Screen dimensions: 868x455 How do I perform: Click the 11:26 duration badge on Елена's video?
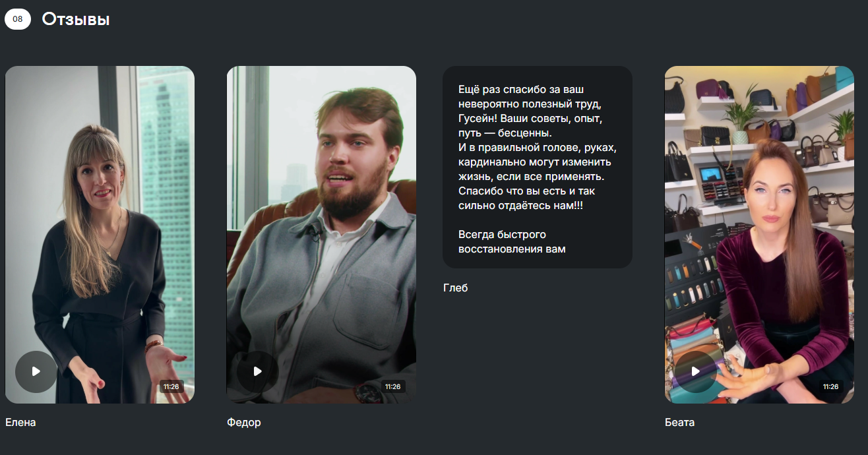pos(171,386)
